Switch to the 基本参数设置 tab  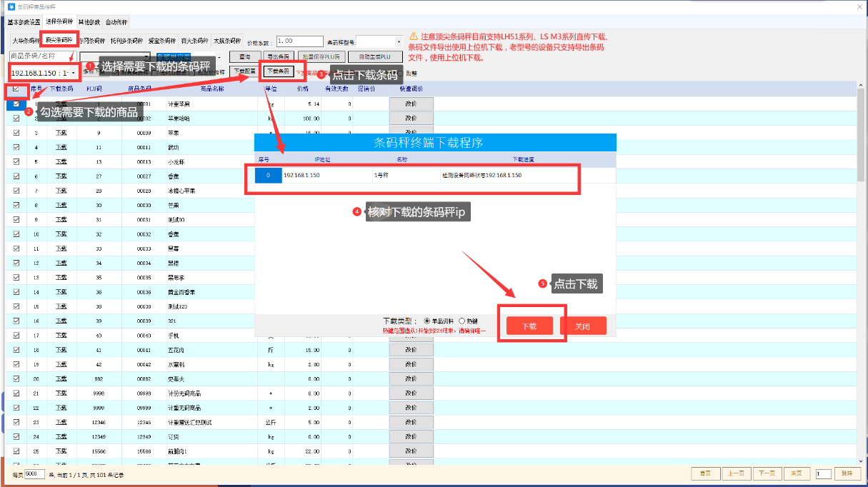(x=24, y=22)
